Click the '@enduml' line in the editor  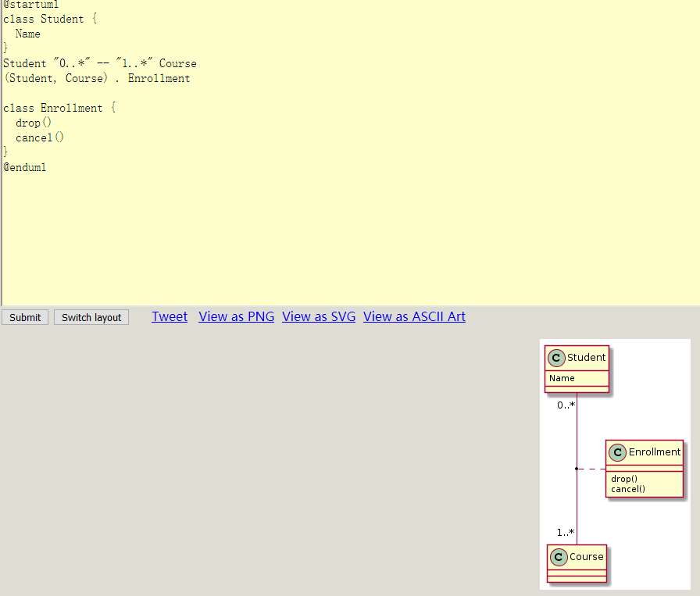[x=24, y=167]
